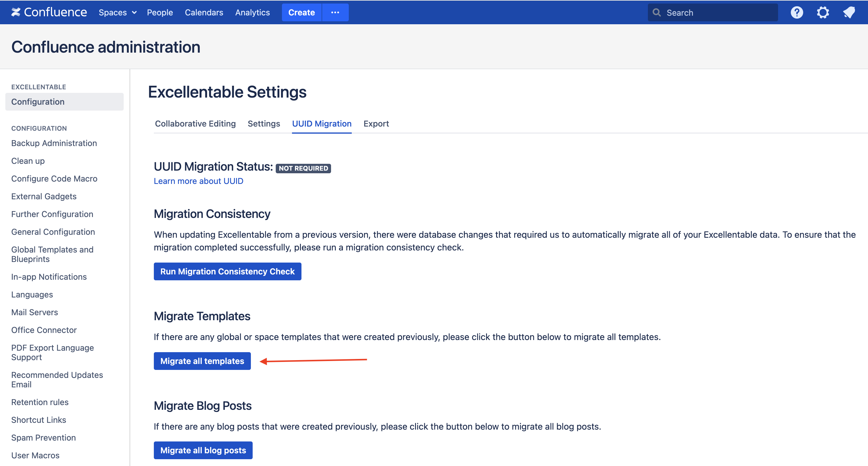Open Global Templates and Blueprints
This screenshot has width=868, height=466.
52,254
